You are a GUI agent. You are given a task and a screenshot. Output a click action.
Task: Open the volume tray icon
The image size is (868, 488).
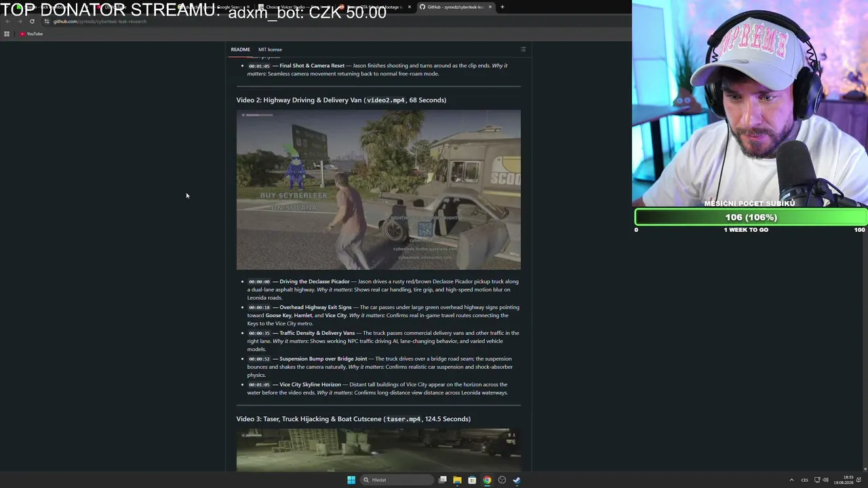[825, 480]
